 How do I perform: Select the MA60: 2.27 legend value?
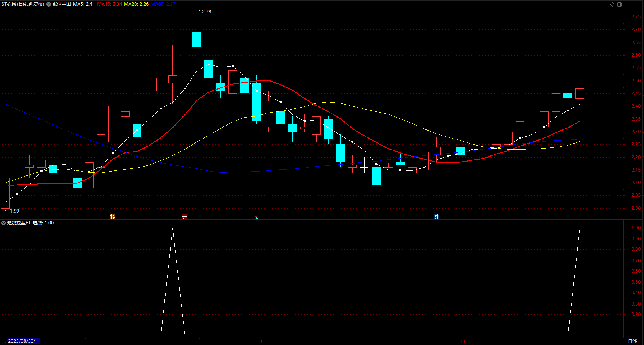(x=163, y=4)
